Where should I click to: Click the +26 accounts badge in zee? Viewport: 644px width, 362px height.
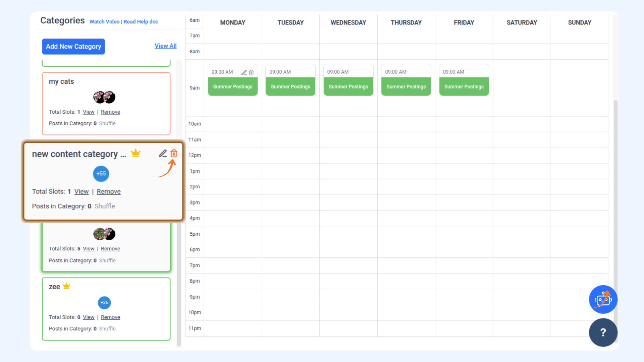coord(104,302)
